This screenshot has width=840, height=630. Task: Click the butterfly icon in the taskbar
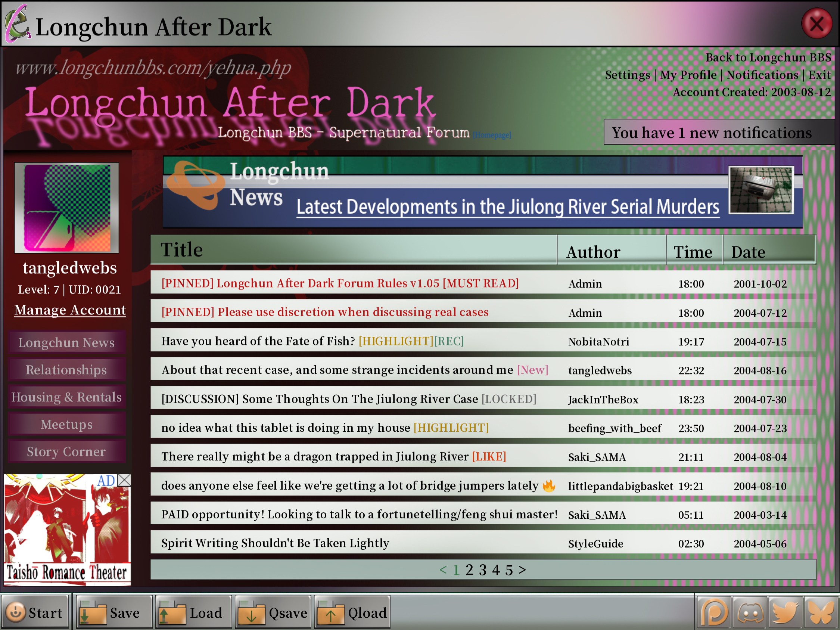click(x=821, y=612)
